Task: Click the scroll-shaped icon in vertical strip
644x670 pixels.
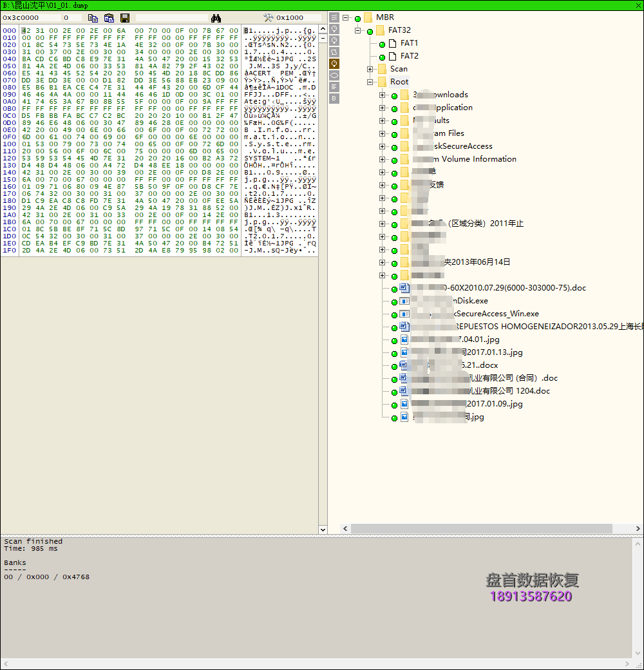Action: click(x=334, y=52)
